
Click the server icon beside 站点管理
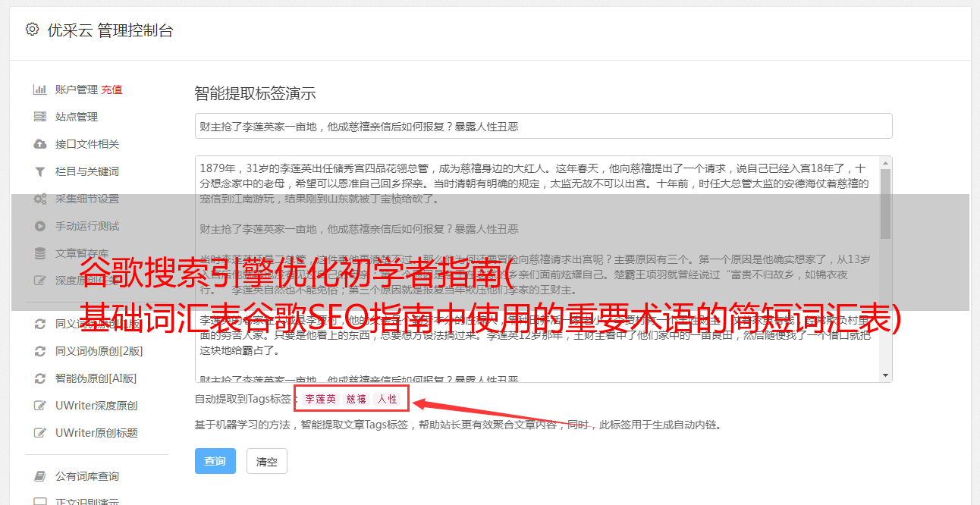tap(40, 117)
